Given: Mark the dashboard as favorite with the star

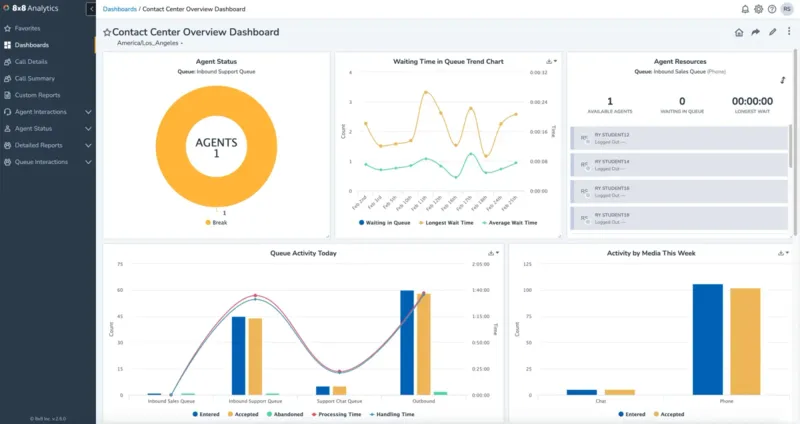Looking at the screenshot, I should click(x=107, y=32).
